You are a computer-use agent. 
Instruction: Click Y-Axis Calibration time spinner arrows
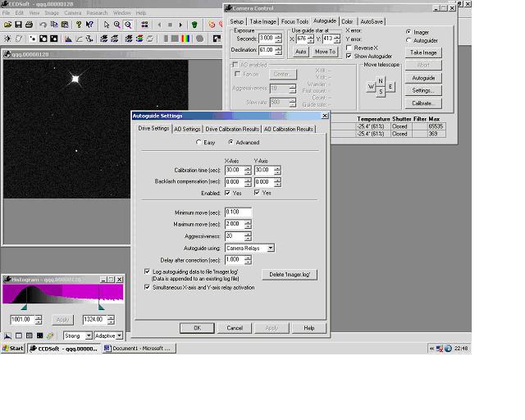coord(277,170)
